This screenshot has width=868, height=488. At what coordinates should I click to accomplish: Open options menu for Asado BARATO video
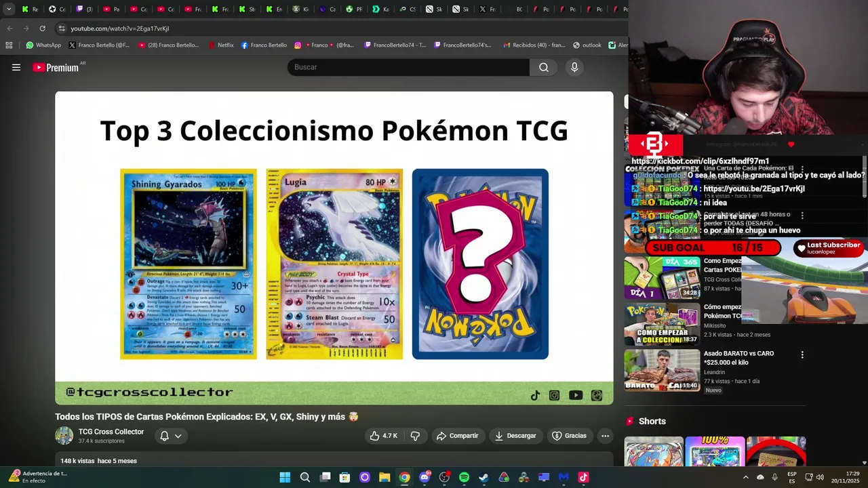pyautogui.click(x=802, y=354)
